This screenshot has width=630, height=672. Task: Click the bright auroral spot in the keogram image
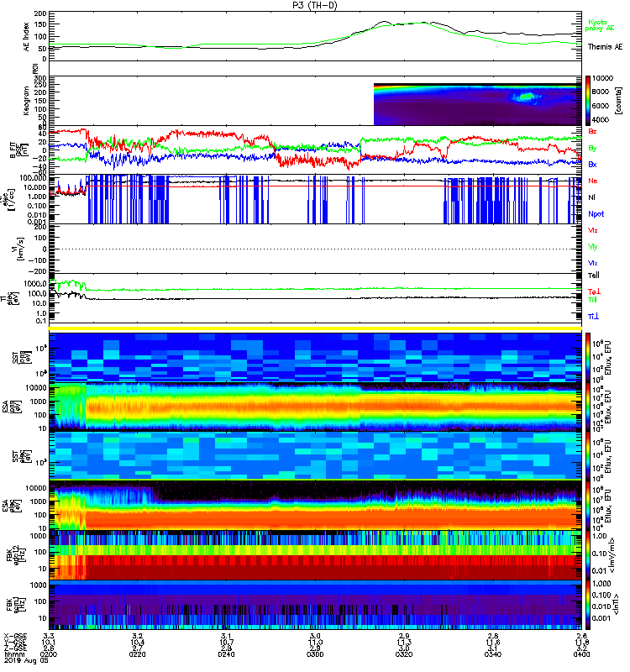526,97
